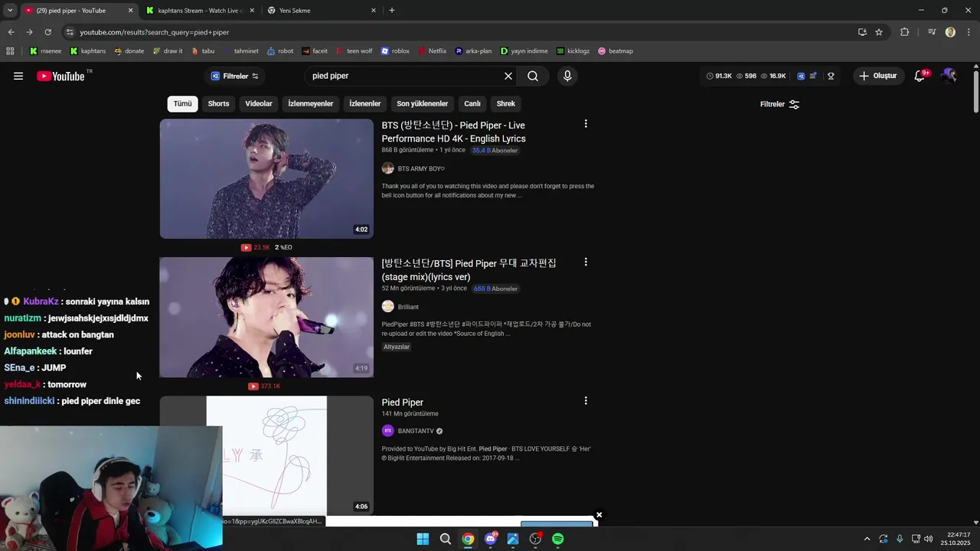
Task: Switch to the Yeni Sekme tab
Action: pyautogui.click(x=322, y=11)
